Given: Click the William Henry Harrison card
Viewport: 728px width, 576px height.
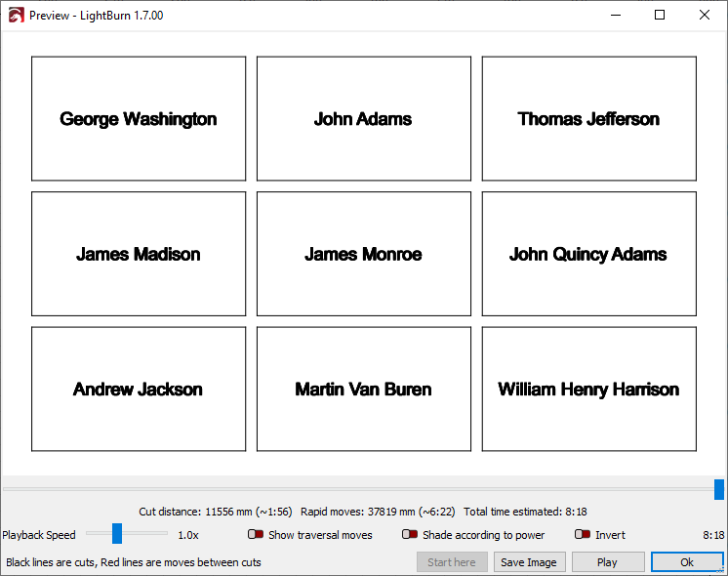Looking at the screenshot, I should [x=588, y=390].
